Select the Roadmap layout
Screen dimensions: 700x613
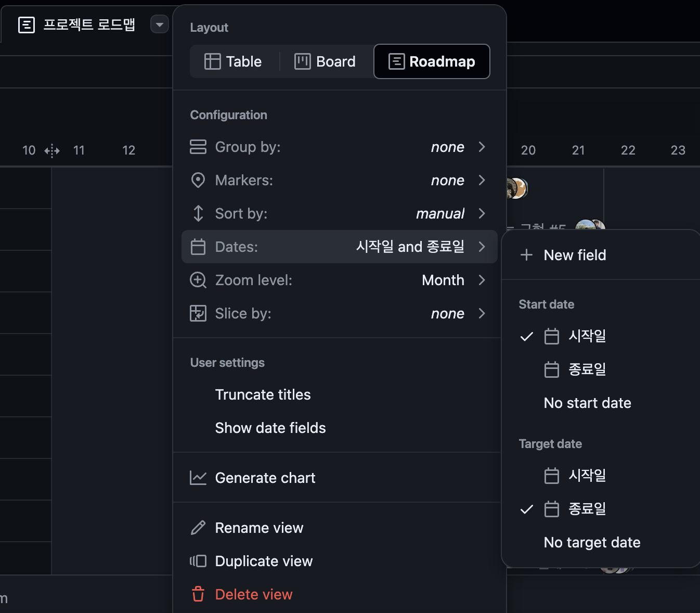432,61
